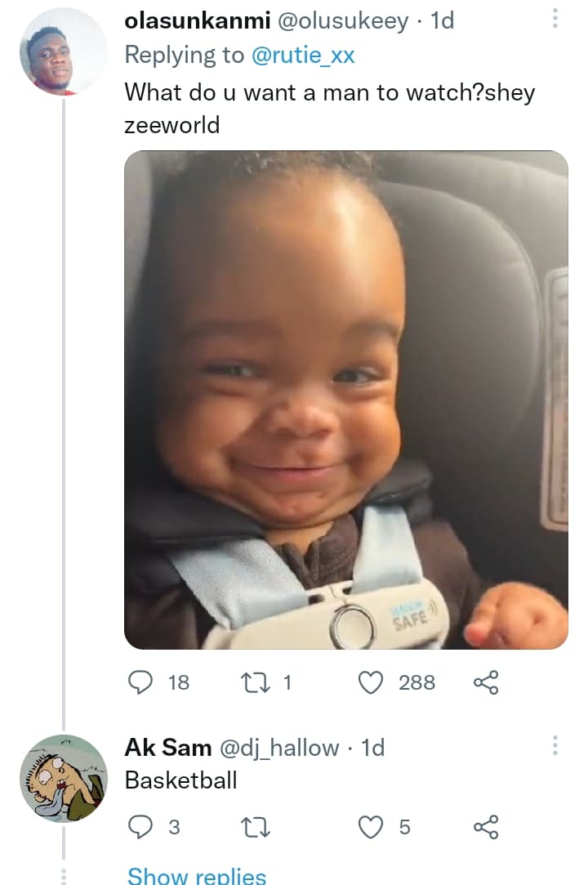This screenshot has width=588, height=885.
Task: Open the smiling baby image
Action: [345, 400]
